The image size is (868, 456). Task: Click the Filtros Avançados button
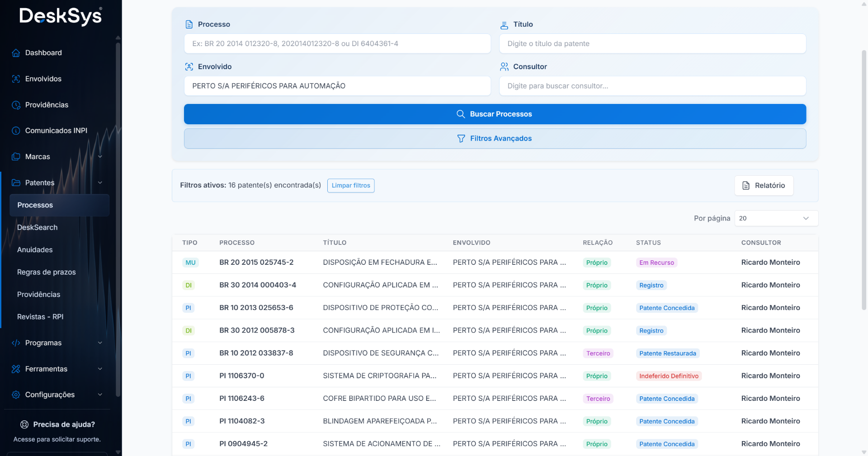pos(495,138)
